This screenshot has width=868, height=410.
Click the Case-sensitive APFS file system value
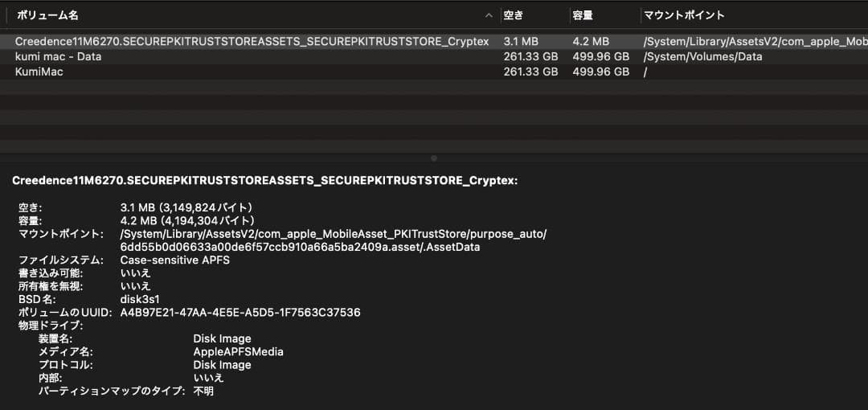174,260
